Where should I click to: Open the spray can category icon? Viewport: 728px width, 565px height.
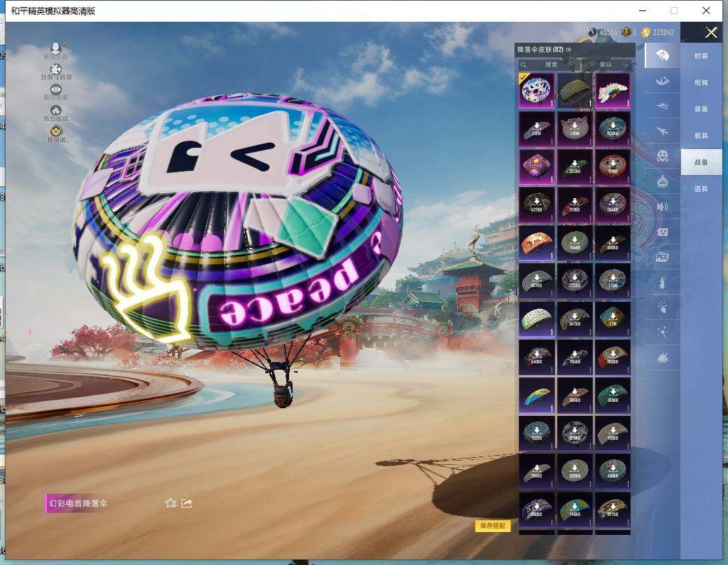click(x=662, y=282)
